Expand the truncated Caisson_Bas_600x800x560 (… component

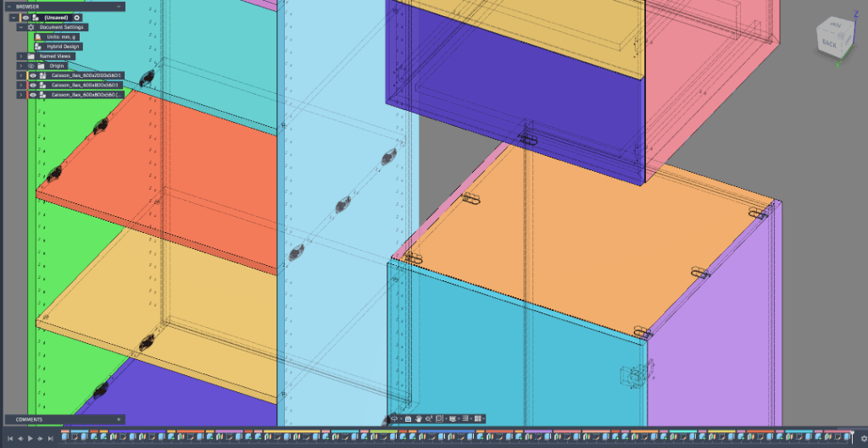(20, 95)
